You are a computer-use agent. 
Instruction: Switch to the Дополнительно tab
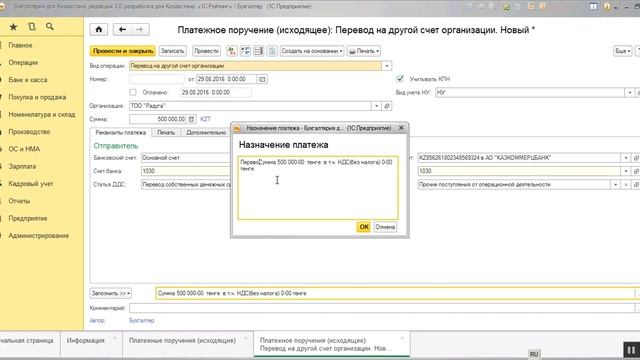pyautogui.click(x=206, y=133)
